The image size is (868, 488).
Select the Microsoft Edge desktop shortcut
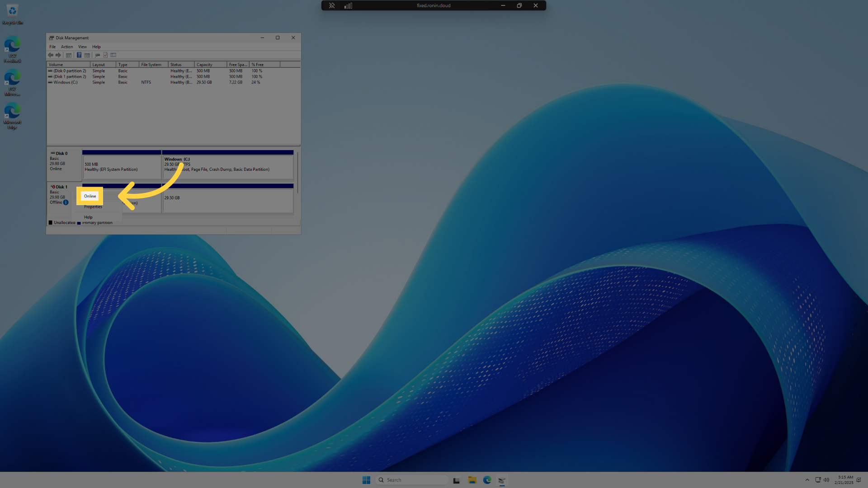[12, 116]
